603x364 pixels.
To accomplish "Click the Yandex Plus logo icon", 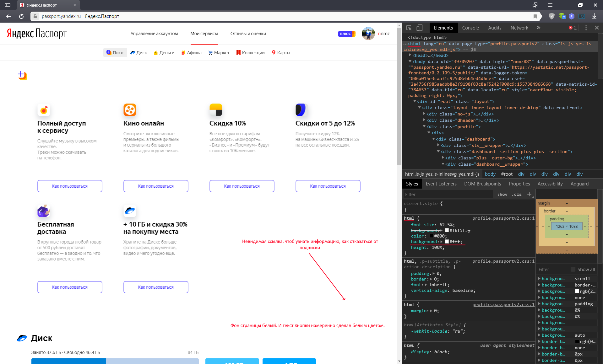I will [22, 76].
